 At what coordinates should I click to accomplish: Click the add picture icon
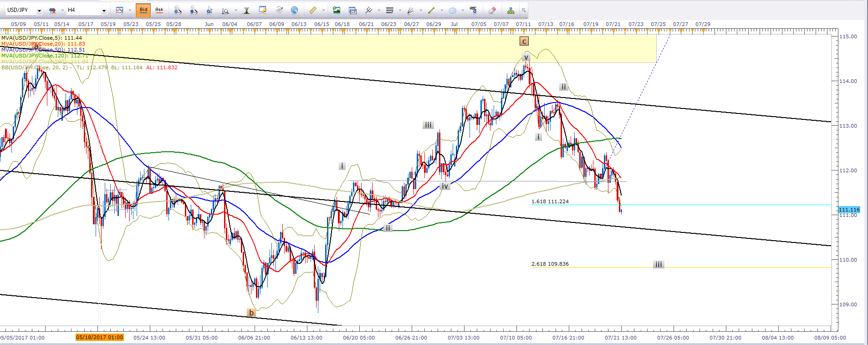337,10
